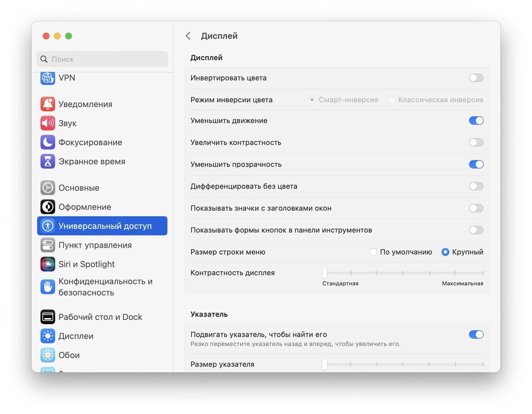532x414 pixels.
Task: Open Звук settings in sidebar
Action: tap(68, 123)
